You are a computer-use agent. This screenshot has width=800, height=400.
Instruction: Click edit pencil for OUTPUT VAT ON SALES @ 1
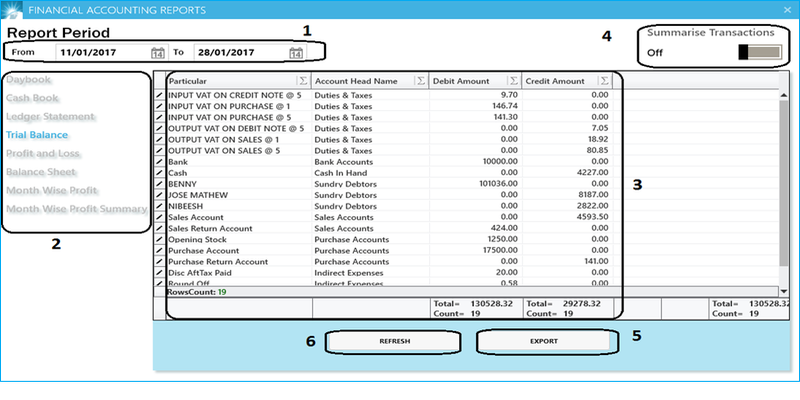[160, 140]
